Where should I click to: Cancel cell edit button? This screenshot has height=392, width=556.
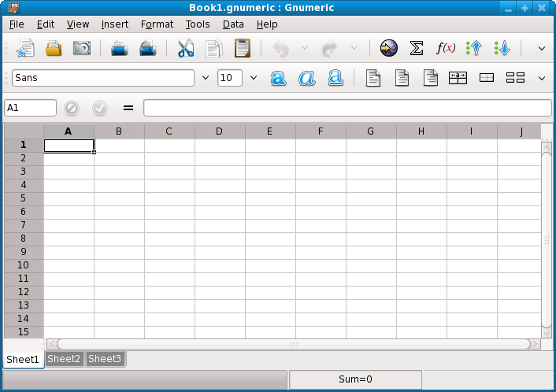72,108
